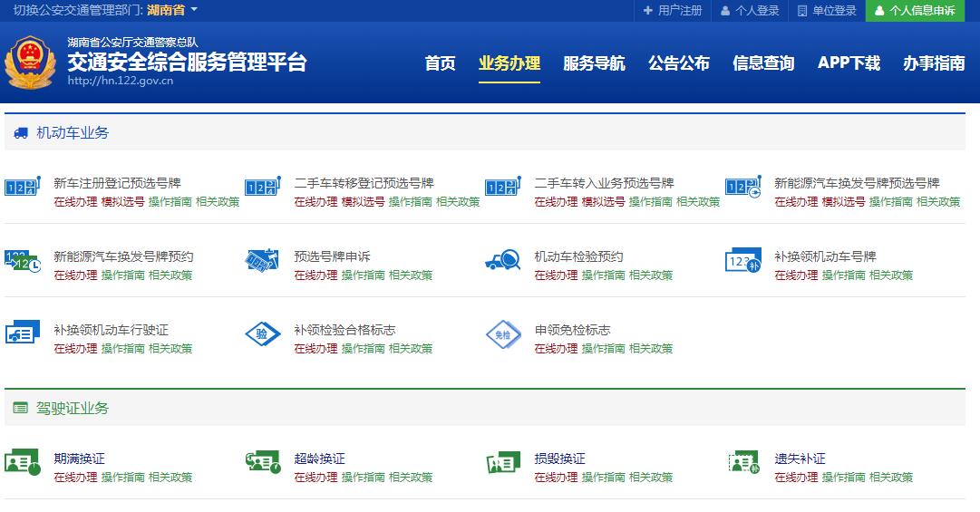Click 在线办理 under 新能源汽车换发号牌预选号牌
980x512 pixels.
click(796, 202)
